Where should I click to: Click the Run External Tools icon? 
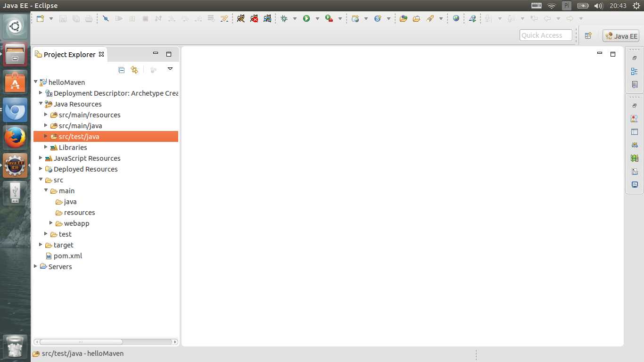pos(329,18)
